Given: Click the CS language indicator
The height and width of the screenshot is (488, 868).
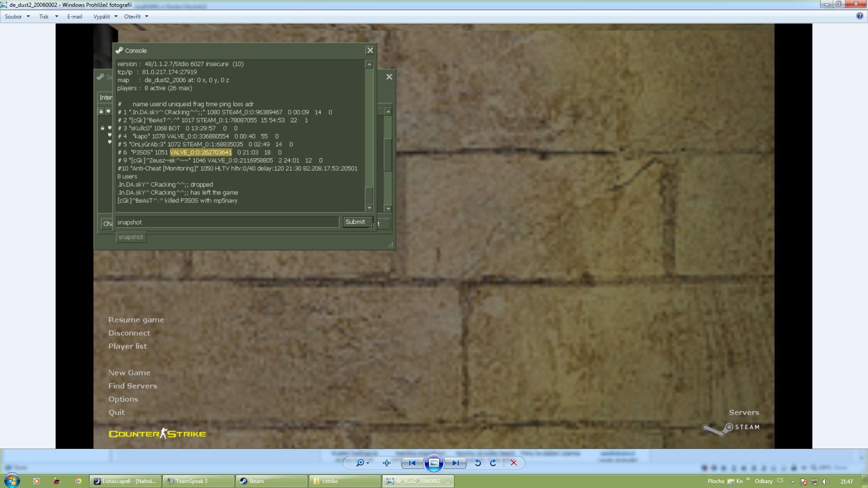Looking at the screenshot, I should coord(780,481).
